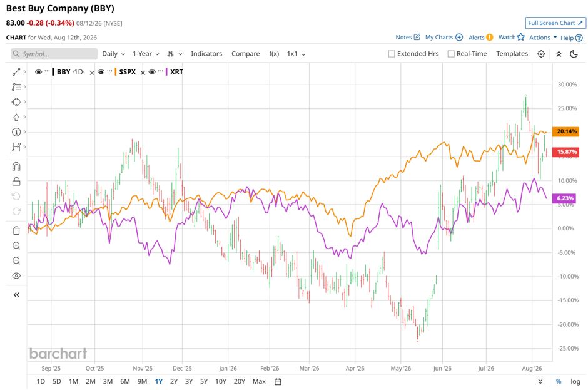Open the Compare menu
The image size is (588, 390).
coord(245,54)
